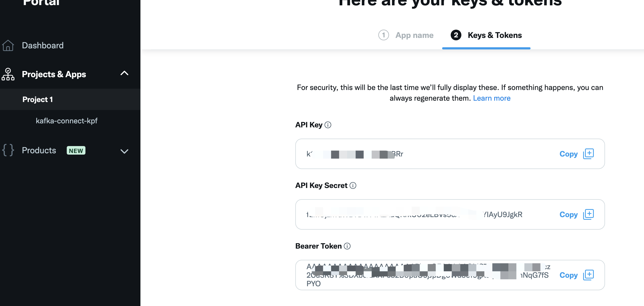This screenshot has width=644, height=306.
Task: Click the info icon beside API Key Secret
Action: pyautogui.click(x=353, y=186)
